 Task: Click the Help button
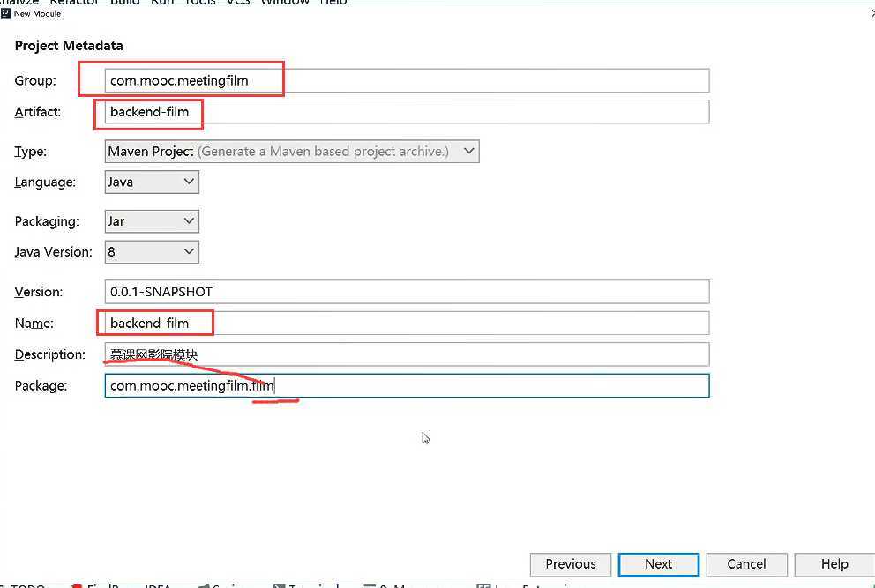click(x=834, y=564)
